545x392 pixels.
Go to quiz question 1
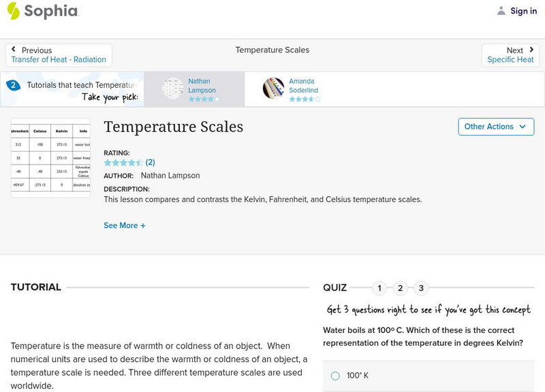pos(379,288)
